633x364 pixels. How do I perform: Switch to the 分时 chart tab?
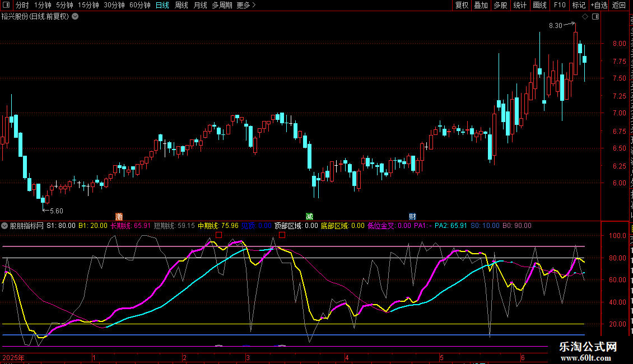point(22,5)
